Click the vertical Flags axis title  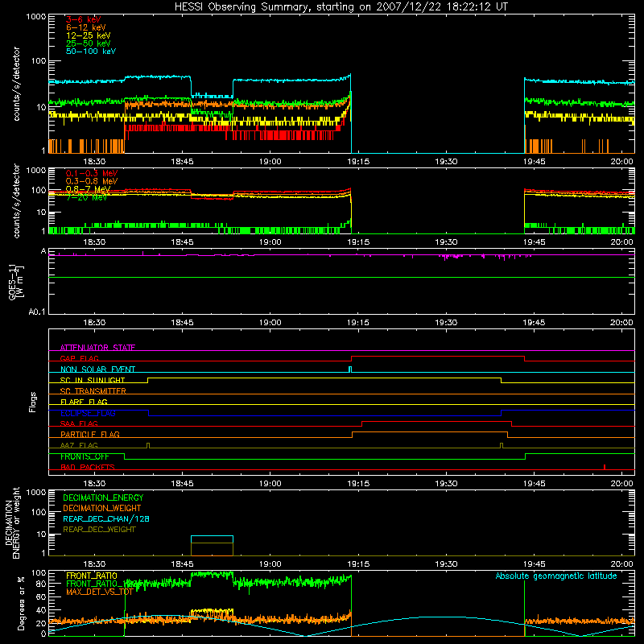(33, 402)
